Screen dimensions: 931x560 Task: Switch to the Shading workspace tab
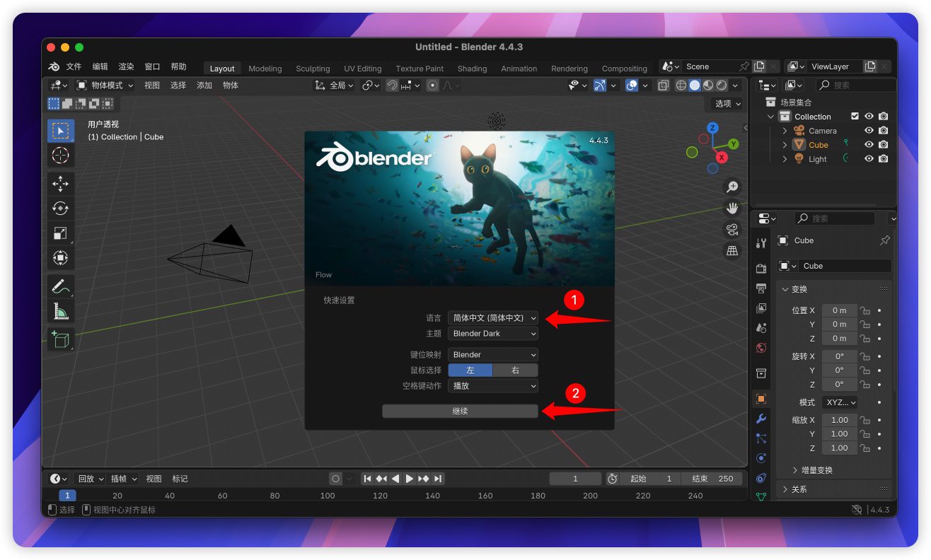point(472,69)
